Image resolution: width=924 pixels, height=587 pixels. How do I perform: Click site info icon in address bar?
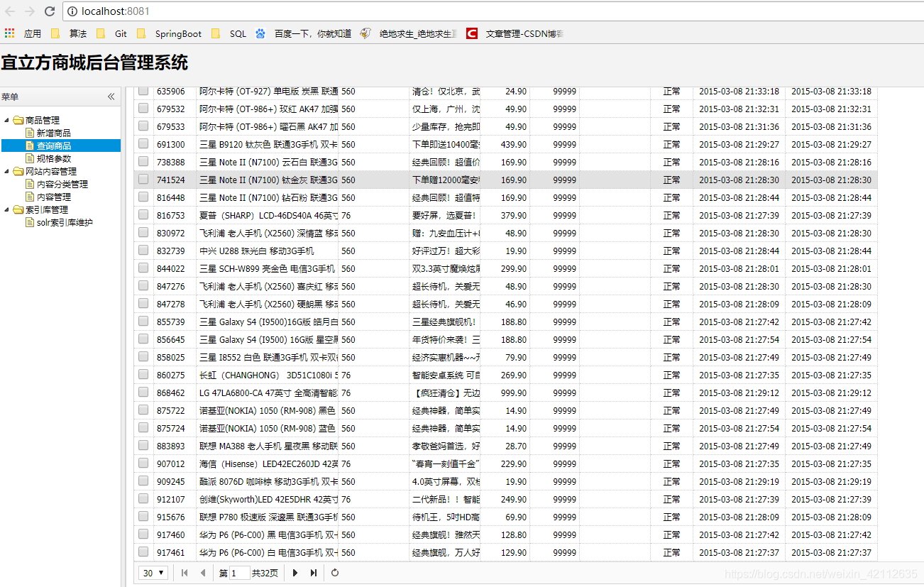tap(72, 11)
